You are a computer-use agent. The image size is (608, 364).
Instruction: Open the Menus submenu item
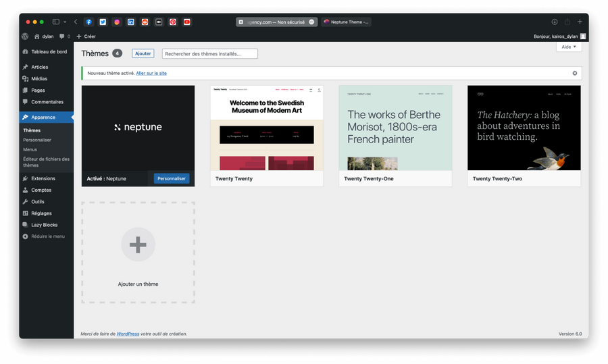(x=30, y=150)
